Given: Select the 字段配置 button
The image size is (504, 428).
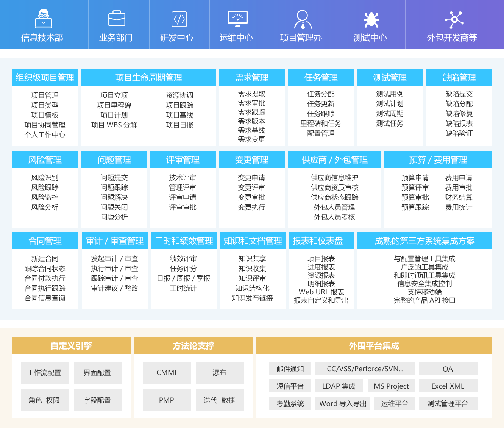Looking at the screenshot, I should pyautogui.click(x=98, y=400).
